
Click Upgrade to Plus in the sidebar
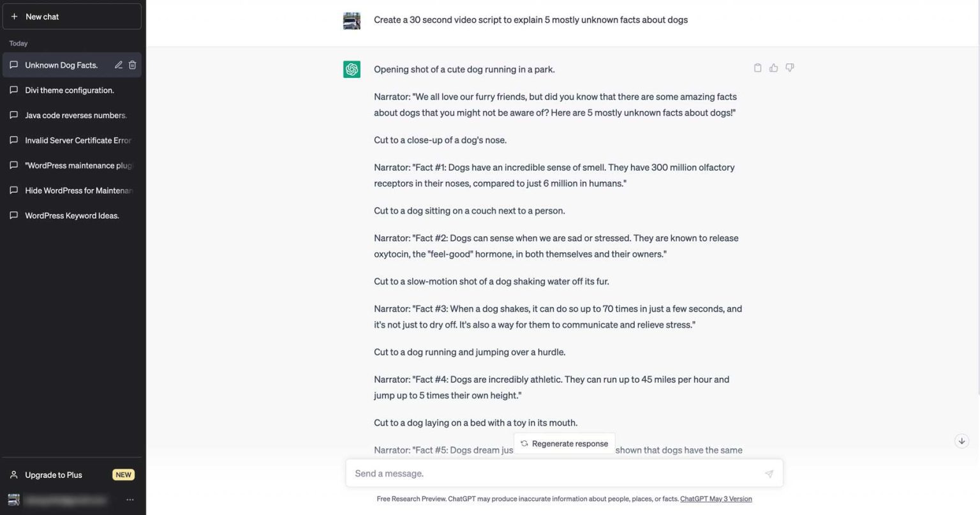54,475
